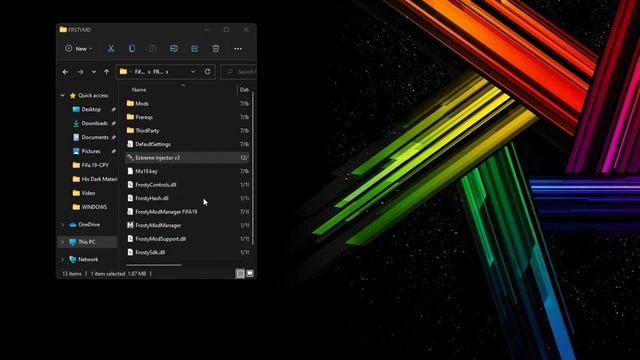This screenshot has height=360, width=640.
Task: Open Documents in the sidebar
Action: click(95, 137)
